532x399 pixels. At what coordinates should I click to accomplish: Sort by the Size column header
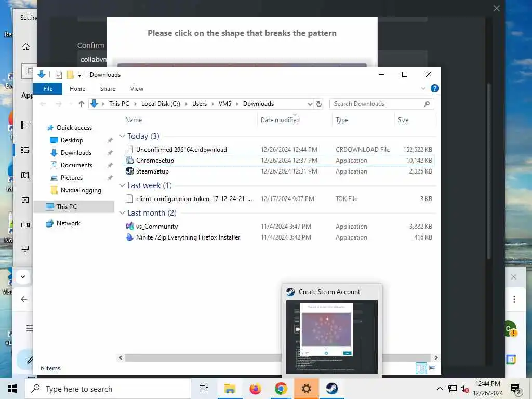point(403,120)
